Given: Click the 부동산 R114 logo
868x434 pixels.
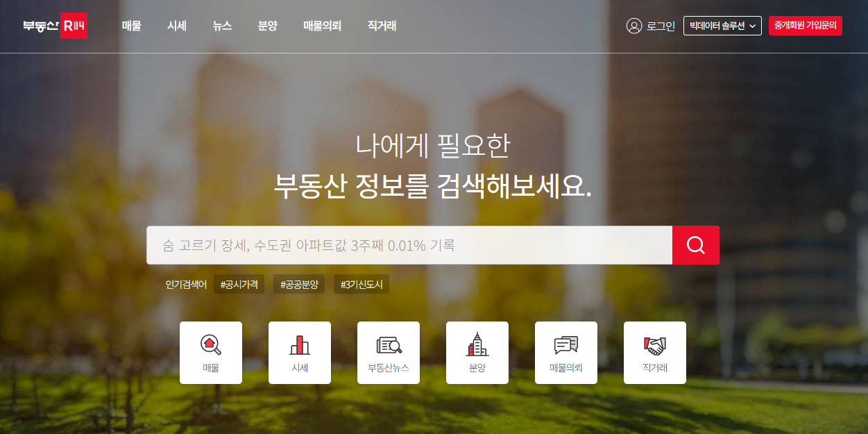Looking at the screenshot, I should [55, 26].
